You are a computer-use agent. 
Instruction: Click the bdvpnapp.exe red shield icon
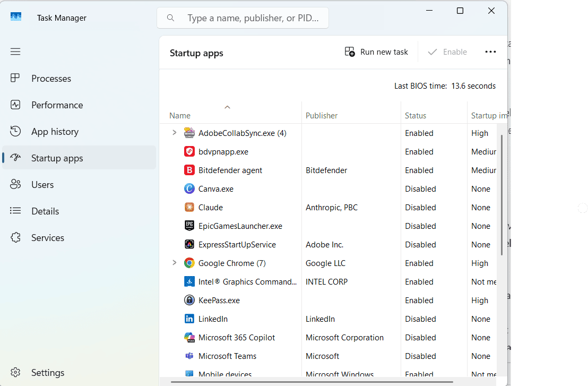pyautogui.click(x=189, y=151)
